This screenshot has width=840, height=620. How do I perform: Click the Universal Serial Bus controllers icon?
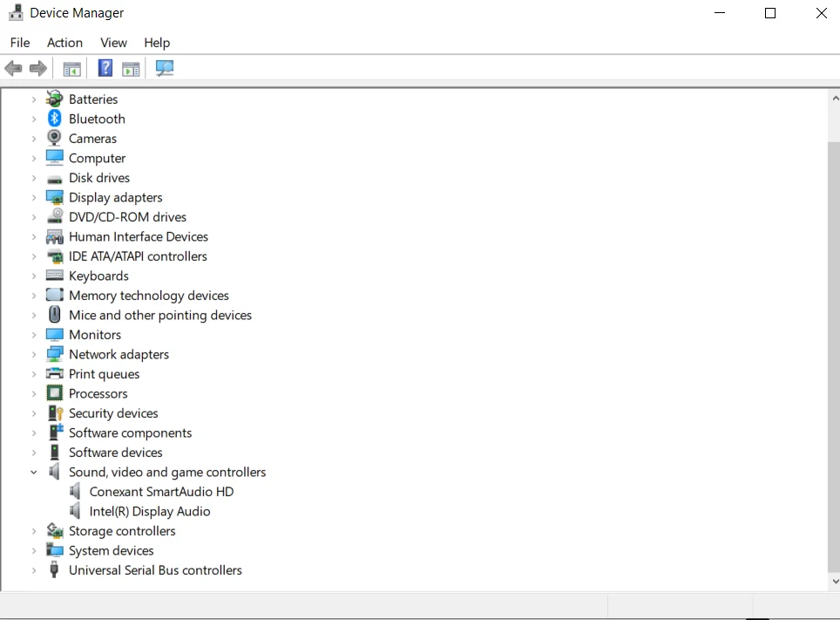tap(54, 569)
